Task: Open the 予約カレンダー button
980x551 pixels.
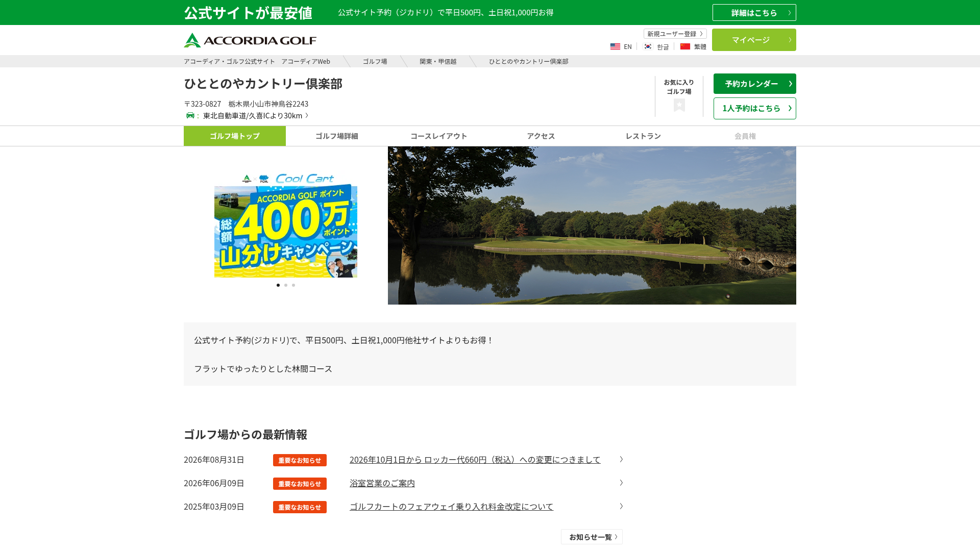Action: point(754,84)
